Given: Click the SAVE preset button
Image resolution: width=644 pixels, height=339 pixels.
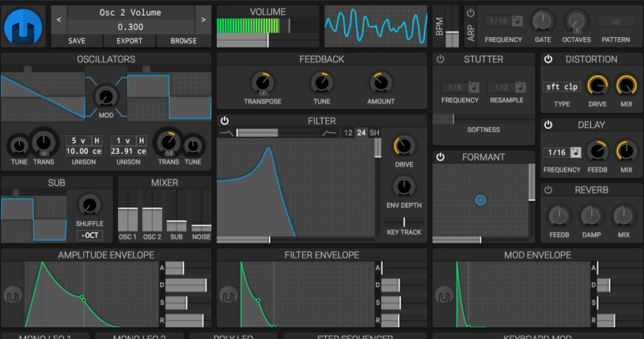Looking at the screenshot, I should [x=77, y=40].
